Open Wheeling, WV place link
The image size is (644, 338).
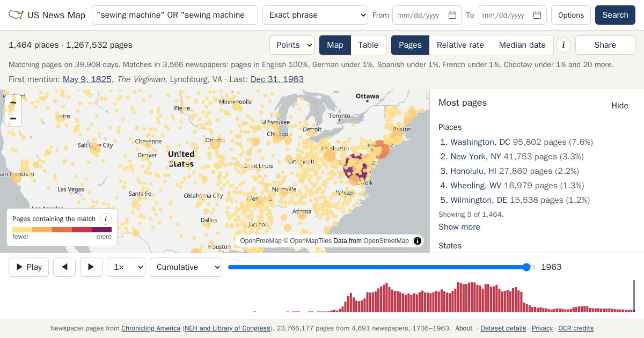point(476,186)
